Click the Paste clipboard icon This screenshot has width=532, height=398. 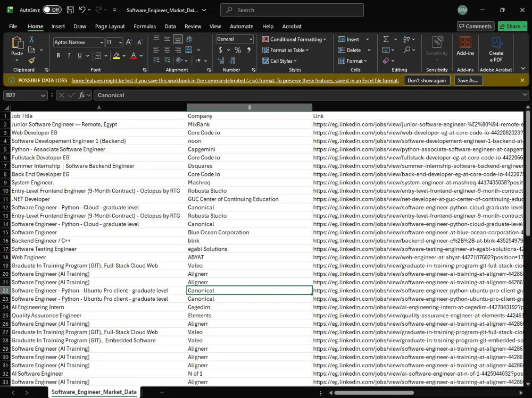tap(18, 43)
